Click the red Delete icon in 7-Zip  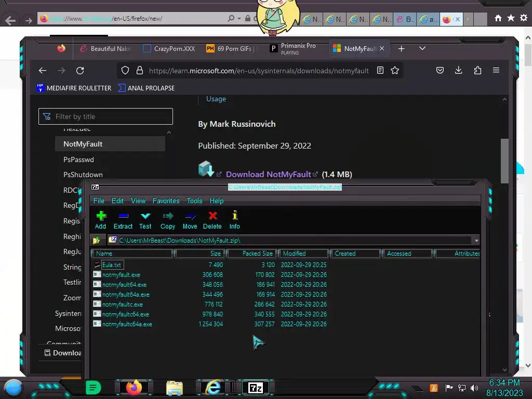coord(212,220)
